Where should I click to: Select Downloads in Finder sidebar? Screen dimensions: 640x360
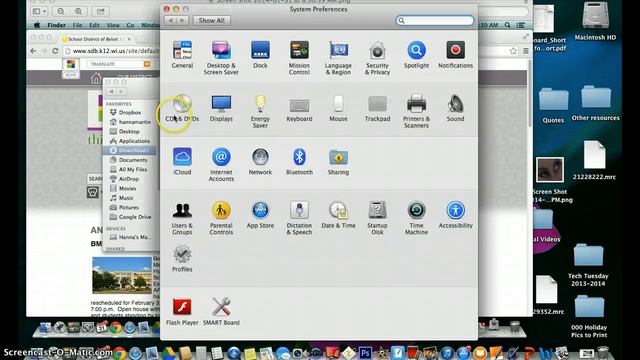[x=129, y=150]
